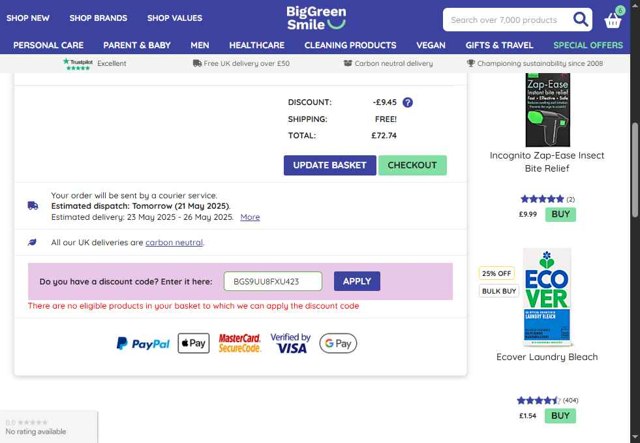Open the shopping basket icon
Viewport: 640px width, 443px height.
(613, 19)
